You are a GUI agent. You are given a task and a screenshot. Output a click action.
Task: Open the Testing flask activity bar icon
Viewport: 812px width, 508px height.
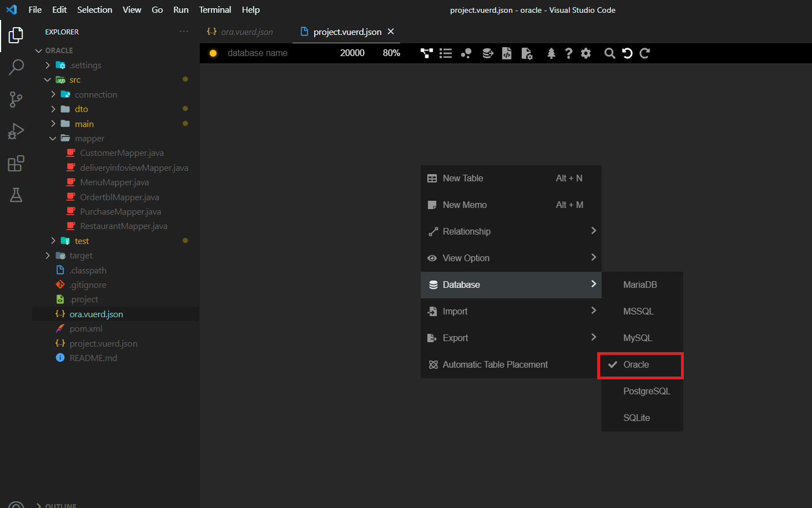(16, 195)
